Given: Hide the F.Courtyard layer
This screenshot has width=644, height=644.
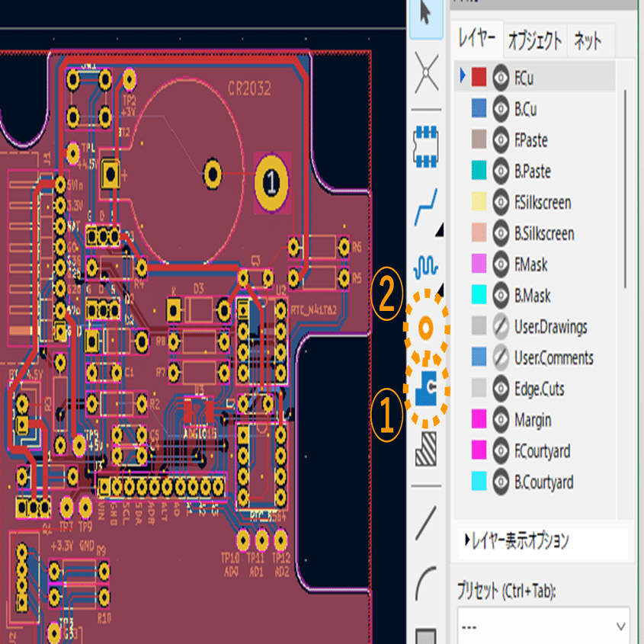Looking at the screenshot, I should point(501,450).
